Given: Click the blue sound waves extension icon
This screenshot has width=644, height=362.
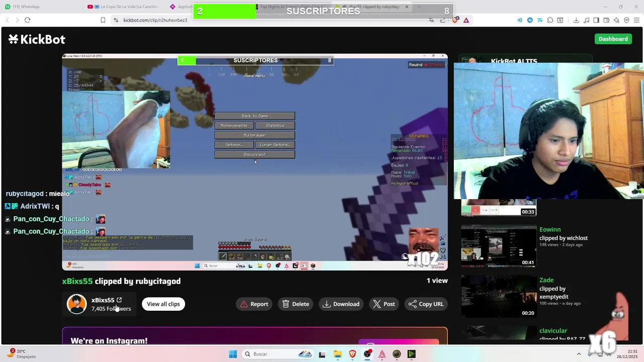Looking at the screenshot, I should 520,20.
